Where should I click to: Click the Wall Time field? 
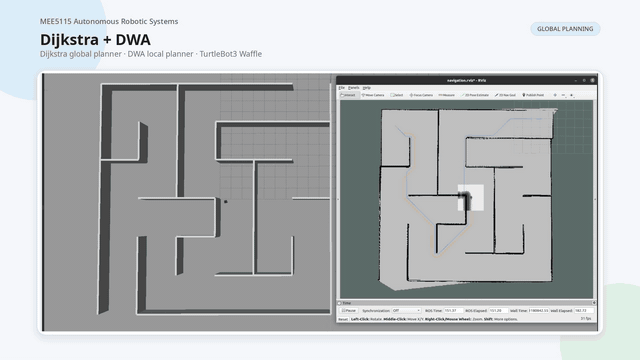tap(538, 311)
